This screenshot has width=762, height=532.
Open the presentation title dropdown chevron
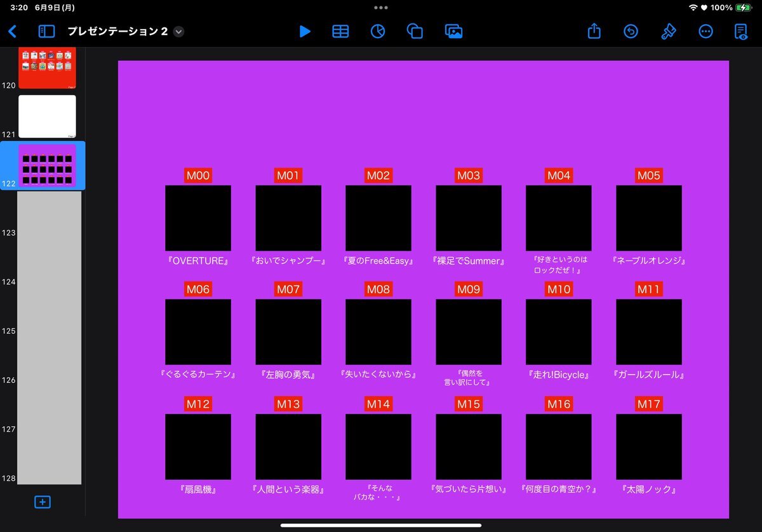point(178,32)
